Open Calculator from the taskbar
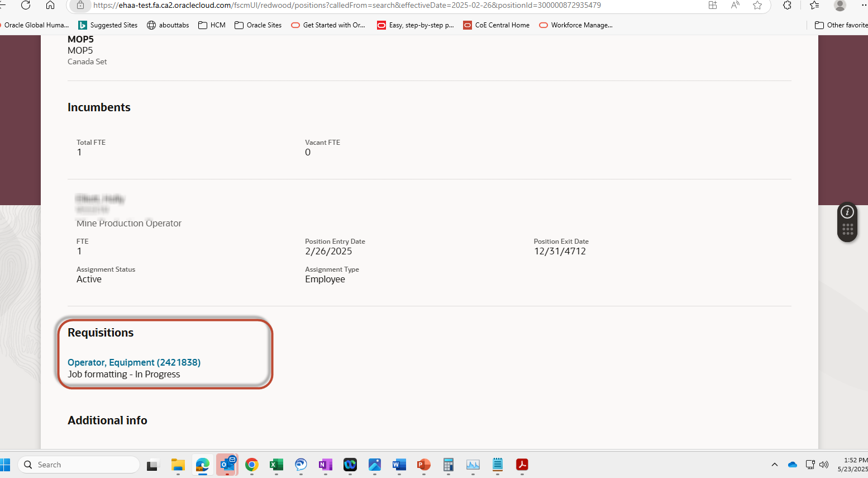The width and height of the screenshot is (868, 478). click(x=449, y=465)
